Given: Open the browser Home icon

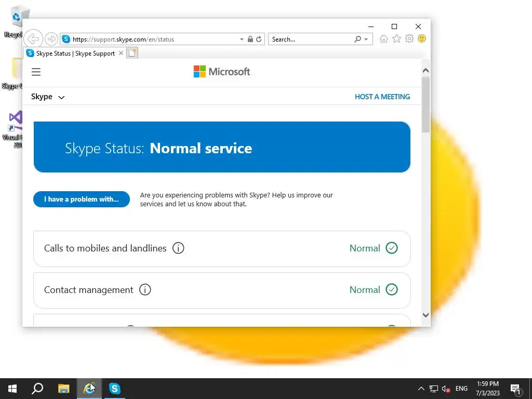Looking at the screenshot, I should tap(384, 38).
